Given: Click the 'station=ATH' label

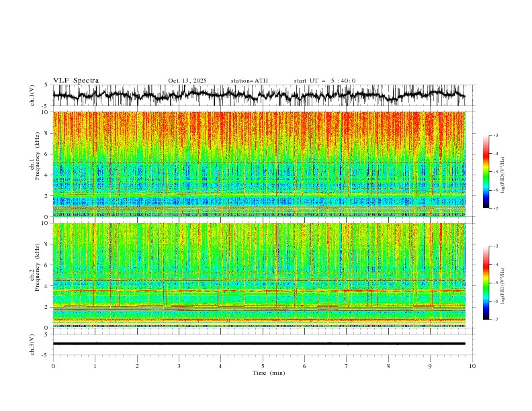Looking at the screenshot, I should pyautogui.click(x=249, y=81).
